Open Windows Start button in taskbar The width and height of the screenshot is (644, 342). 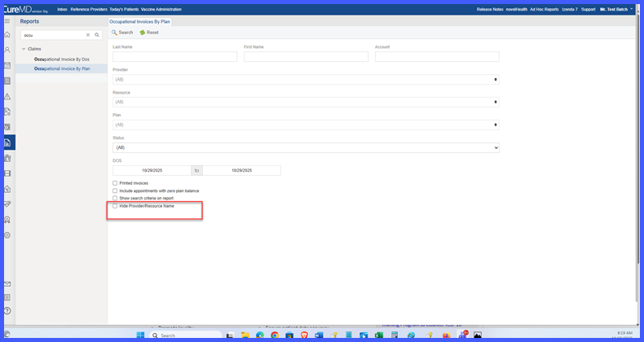click(x=140, y=335)
